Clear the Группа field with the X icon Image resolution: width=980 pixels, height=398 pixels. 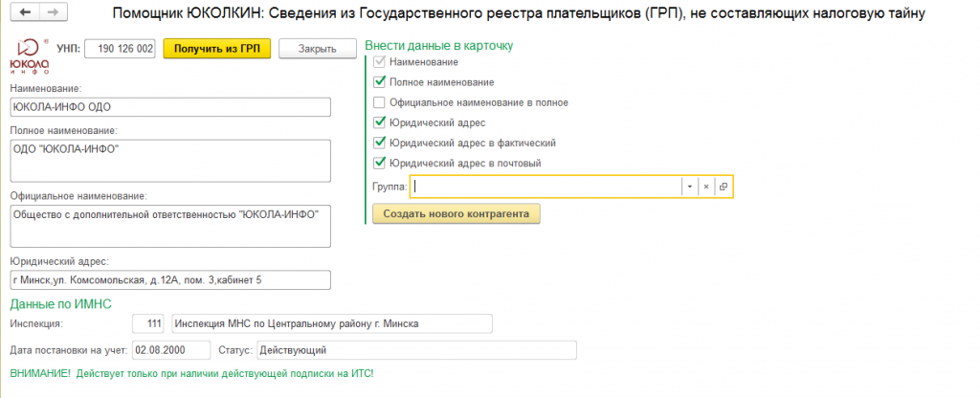(706, 187)
